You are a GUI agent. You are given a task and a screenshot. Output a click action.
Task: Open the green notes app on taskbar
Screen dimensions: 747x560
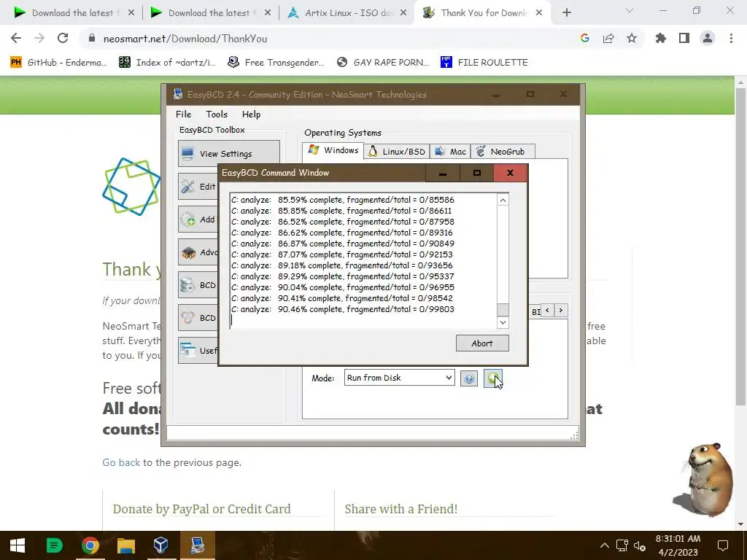tap(54, 545)
